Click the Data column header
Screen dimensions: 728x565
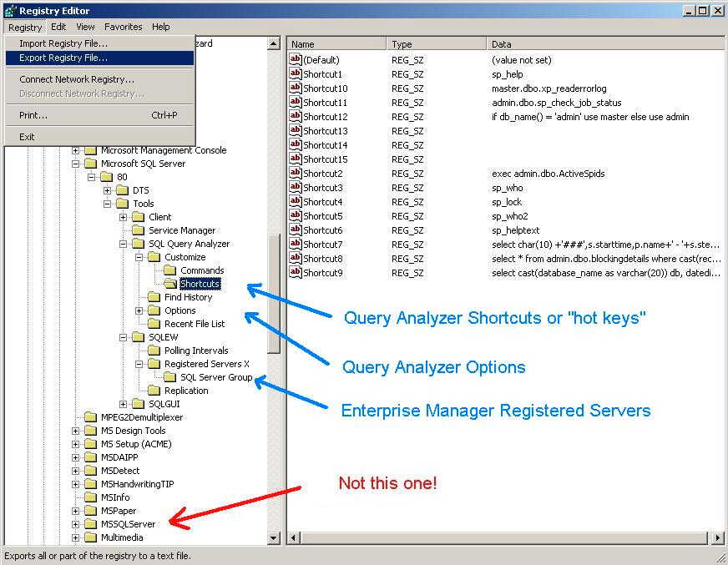pyautogui.click(x=605, y=44)
